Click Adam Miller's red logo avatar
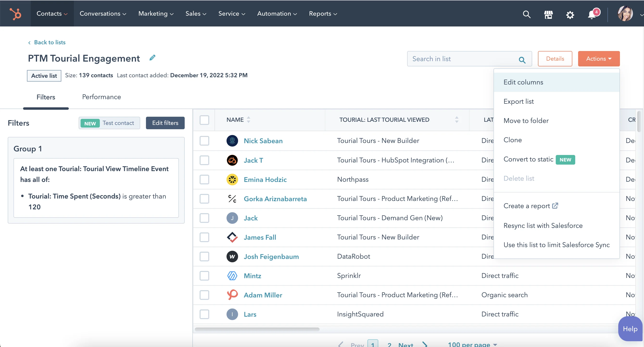 [x=232, y=295]
